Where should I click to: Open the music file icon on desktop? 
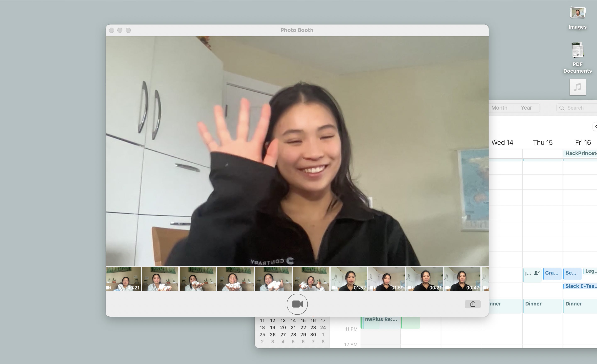(x=578, y=87)
